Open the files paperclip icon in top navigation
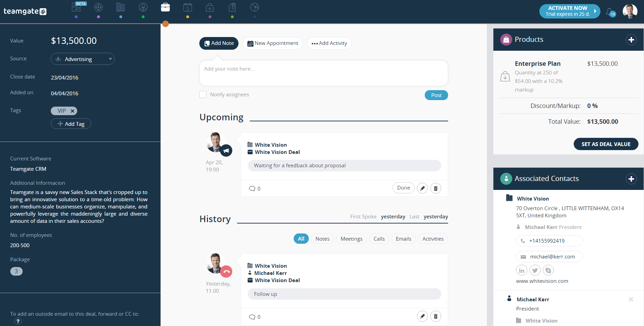The image size is (644, 326). point(232,7)
